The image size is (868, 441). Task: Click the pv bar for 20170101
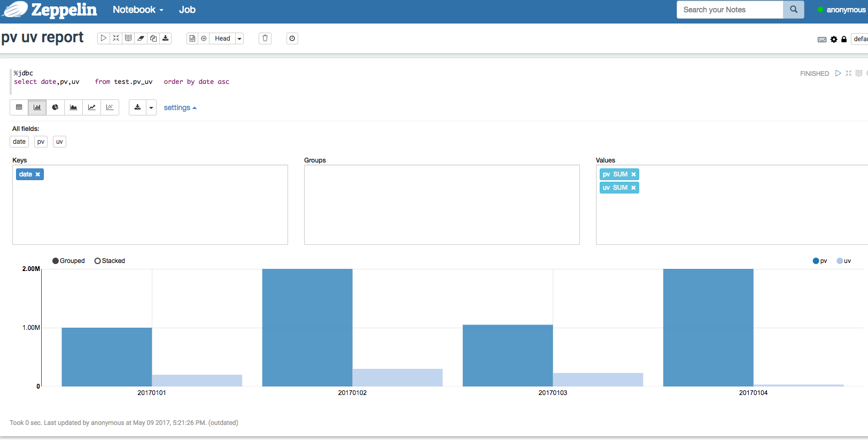click(x=107, y=357)
